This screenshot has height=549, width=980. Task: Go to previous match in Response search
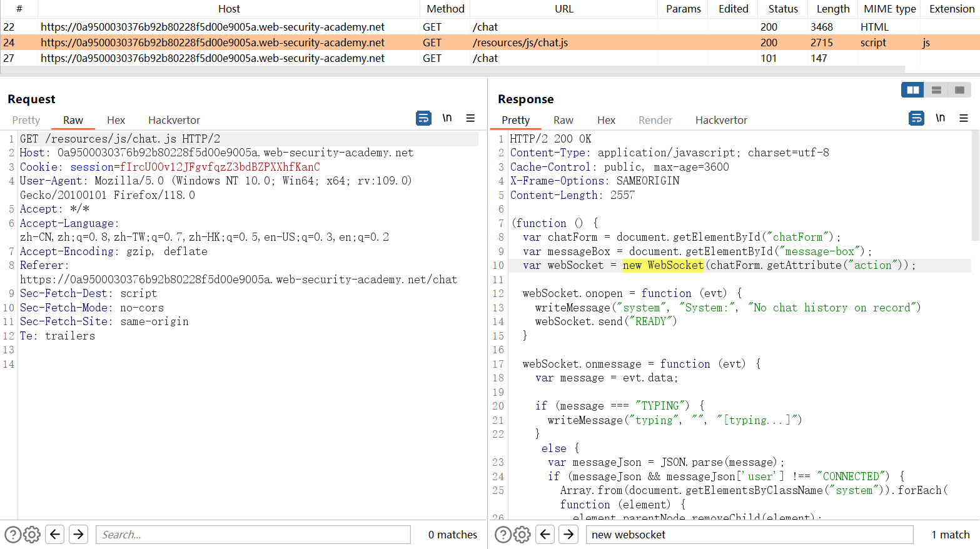pyautogui.click(x=545, y=535)
